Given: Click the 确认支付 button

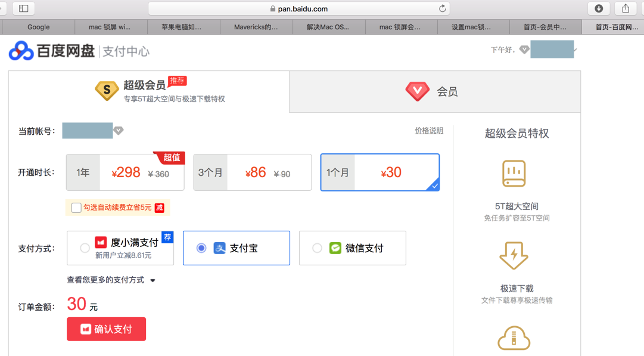Looking at the screenshot, I should [x=107, y=329].
